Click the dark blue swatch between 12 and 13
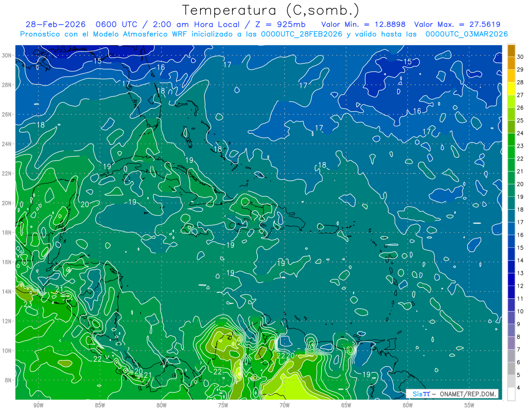Viewport: 532px width, 411px height. coord(511,279)
